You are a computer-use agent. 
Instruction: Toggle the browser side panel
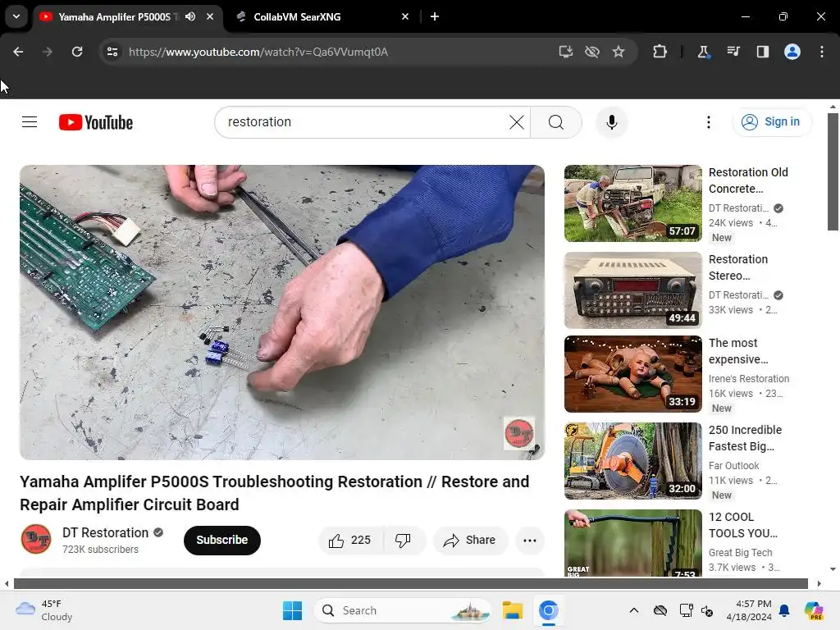(763, 52)
